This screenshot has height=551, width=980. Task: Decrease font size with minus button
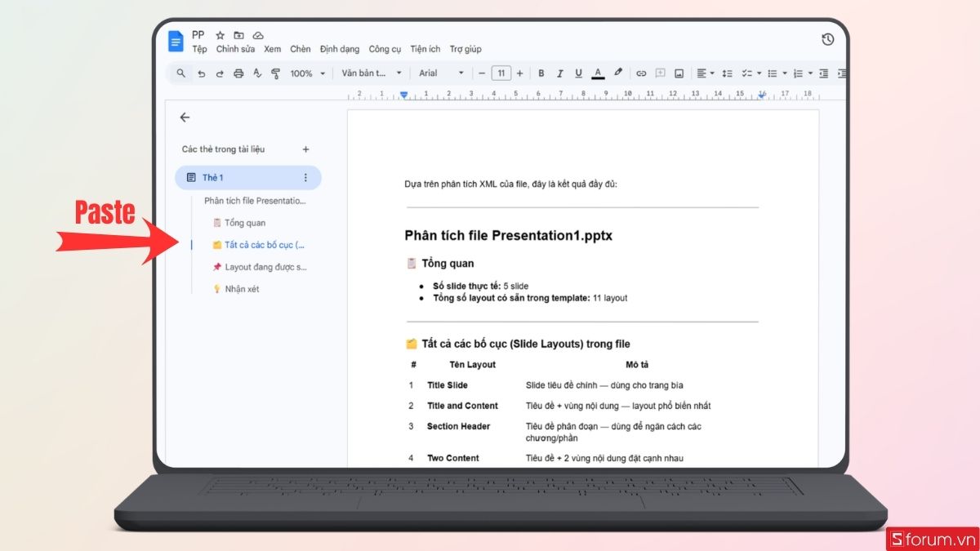pos(482,73)
